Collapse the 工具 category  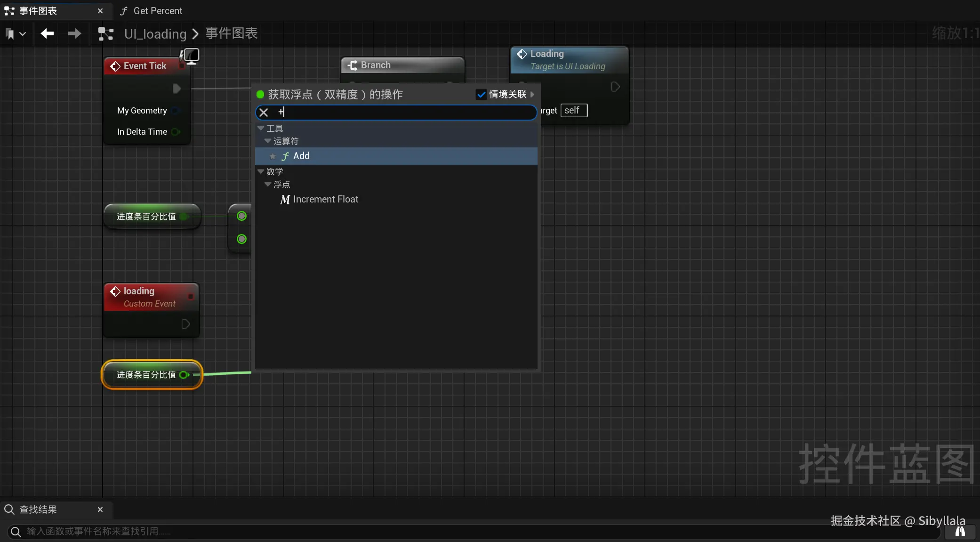pos(261,128)
